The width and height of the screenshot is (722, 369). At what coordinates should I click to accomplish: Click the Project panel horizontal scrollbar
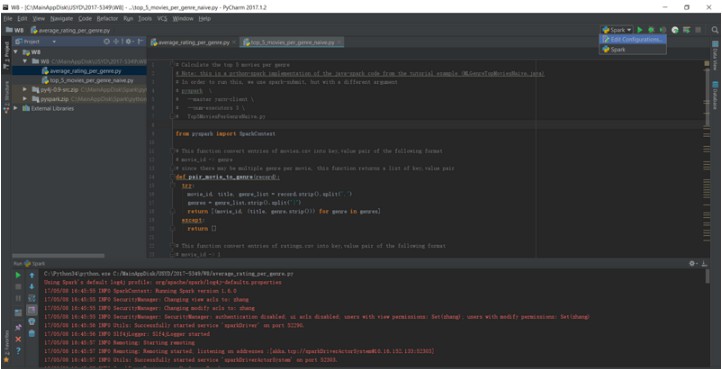coord(58,256)
